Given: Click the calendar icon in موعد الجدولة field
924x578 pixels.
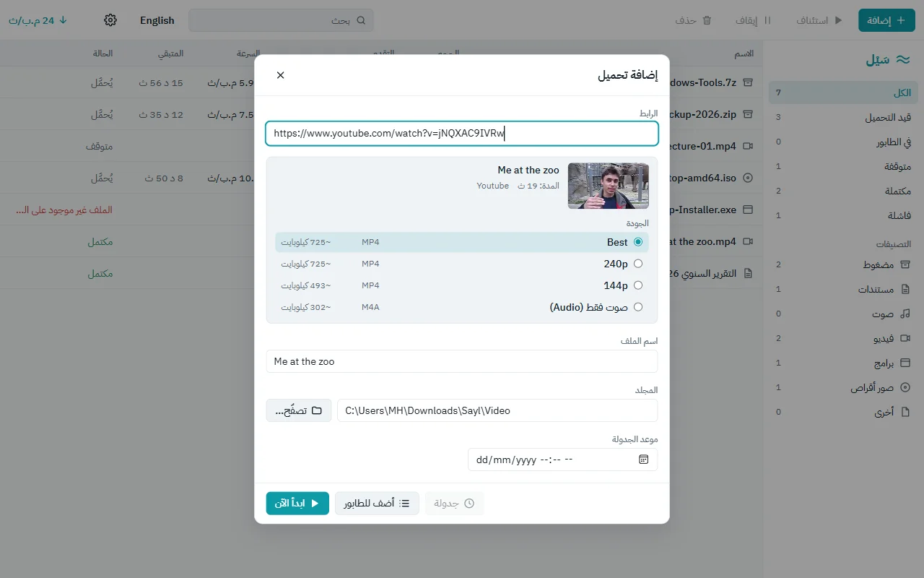Looking at the screenshot, I should click(644, 460).
